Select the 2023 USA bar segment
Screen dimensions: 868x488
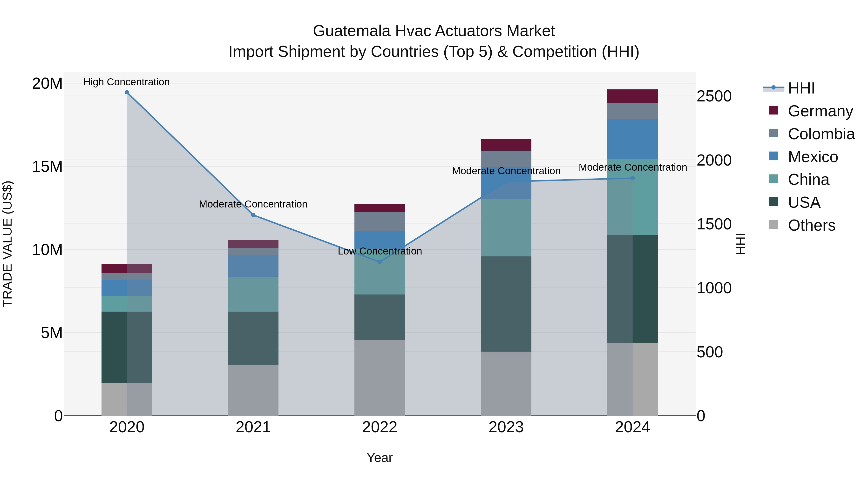[506, 304]
